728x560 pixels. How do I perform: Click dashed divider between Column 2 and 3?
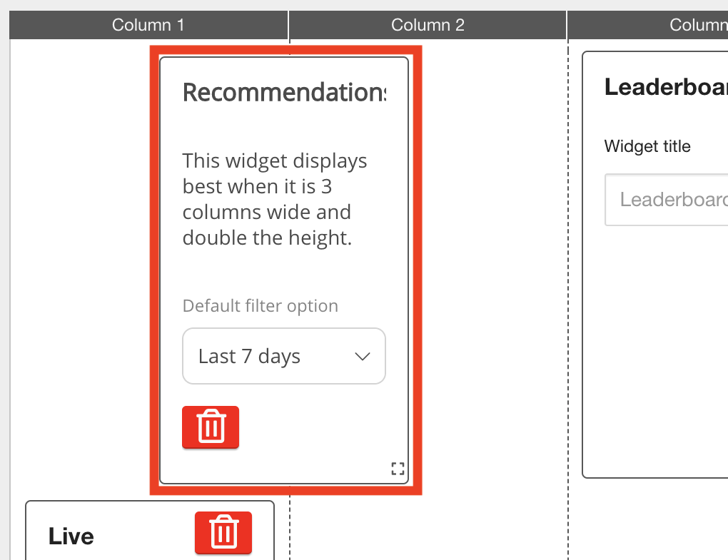pyautogui.click(x=568, y=285)
